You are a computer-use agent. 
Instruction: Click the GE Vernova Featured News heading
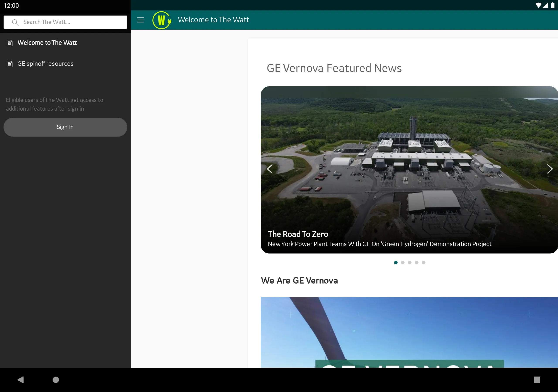334,68
